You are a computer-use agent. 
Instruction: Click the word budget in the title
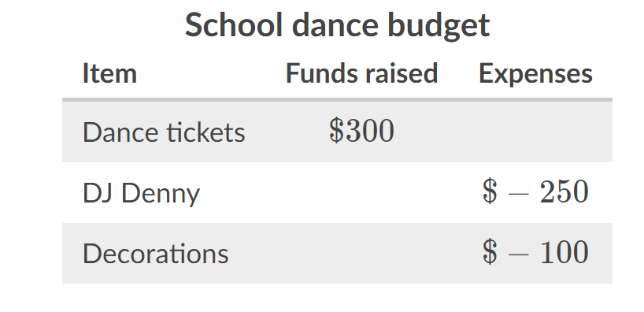(439, 25)
